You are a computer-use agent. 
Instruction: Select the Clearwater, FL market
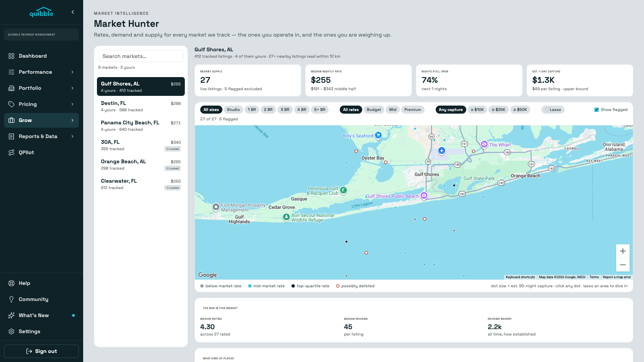tap(141, 184)
